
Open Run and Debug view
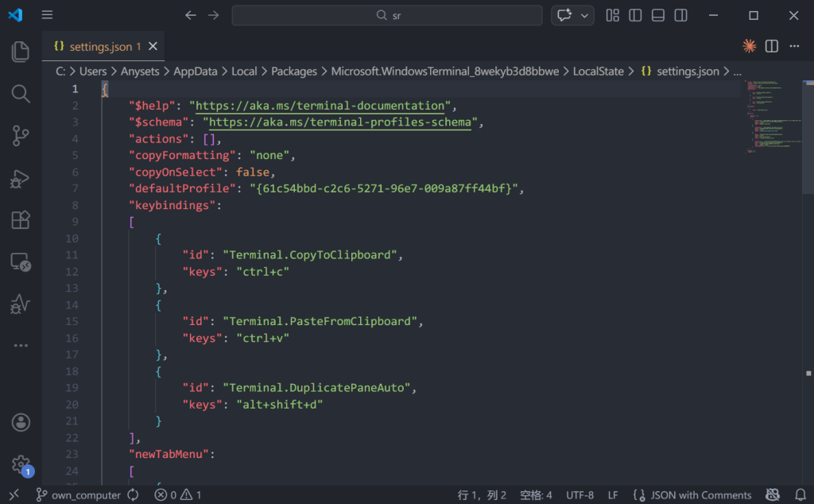pyautogui.click(x=21, y=178)
